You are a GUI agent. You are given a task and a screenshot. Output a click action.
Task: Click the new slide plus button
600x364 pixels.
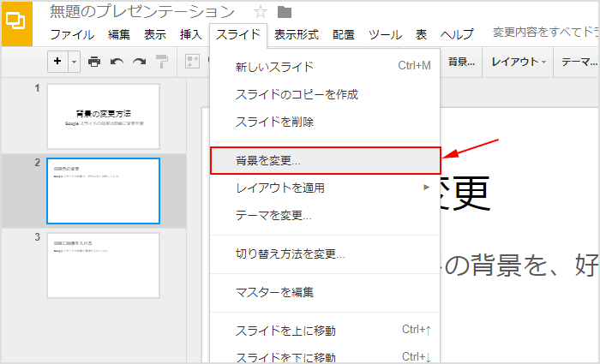[x=57, y=61]
